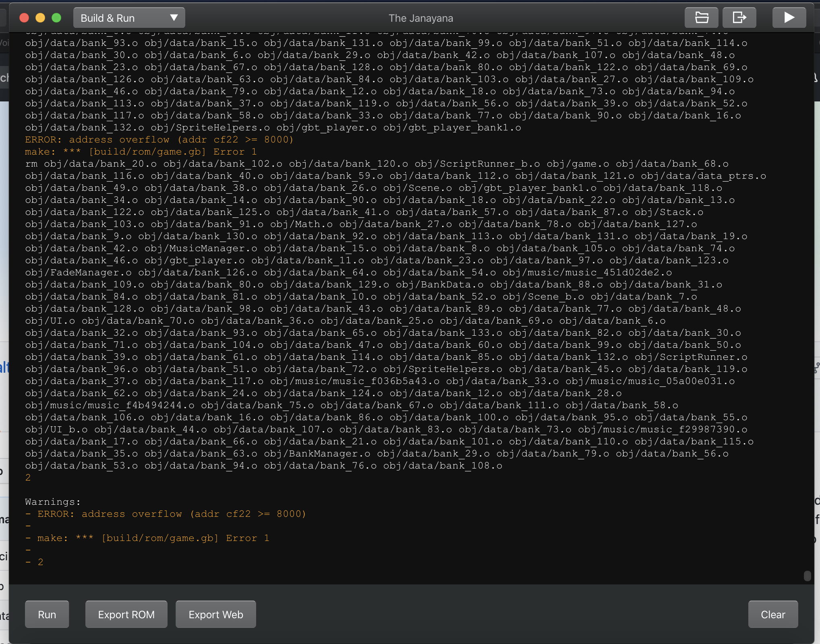
Task: Click the first "make: *** [build/rom/game.gb] Error 1" line
Action: [x=141, y=152]
